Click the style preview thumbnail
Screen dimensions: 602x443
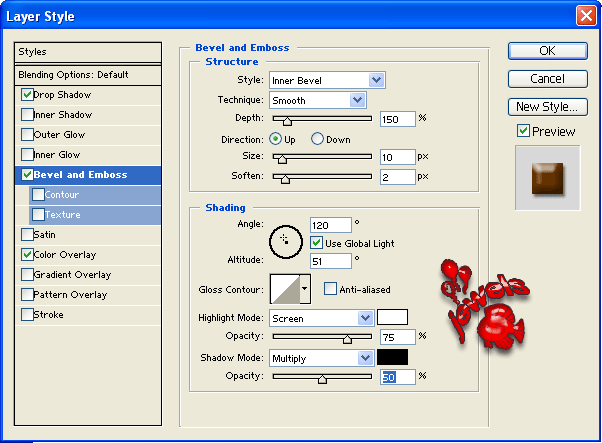coord(546,177)
